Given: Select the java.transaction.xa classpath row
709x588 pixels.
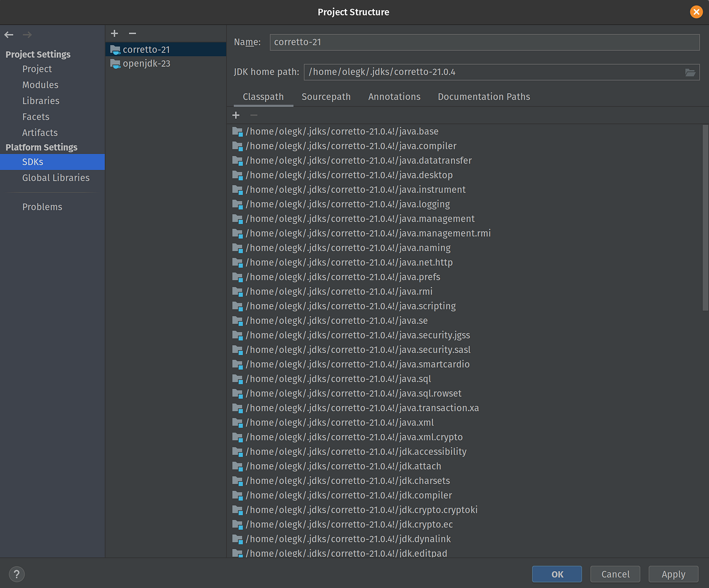Looking at the screenshot, I should point(465,408).
